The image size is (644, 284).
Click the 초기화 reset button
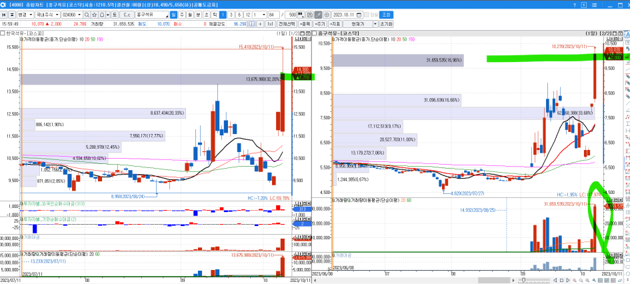click(386, 24)
